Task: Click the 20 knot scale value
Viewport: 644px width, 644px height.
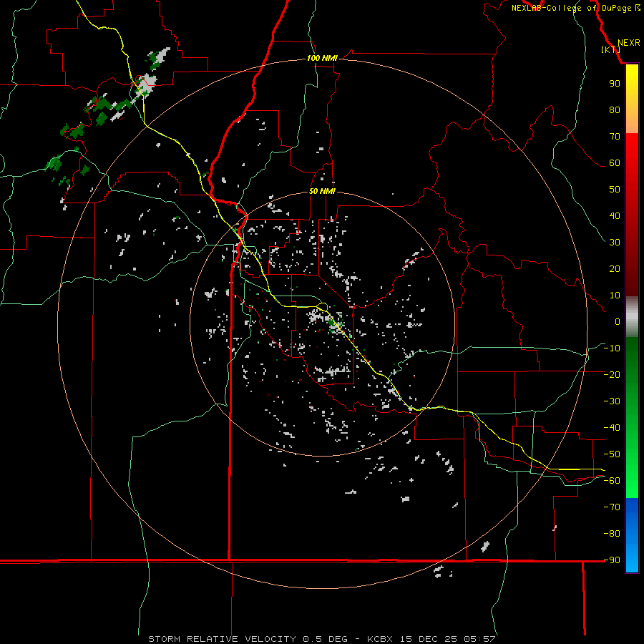Action: [x=615, y=268]
